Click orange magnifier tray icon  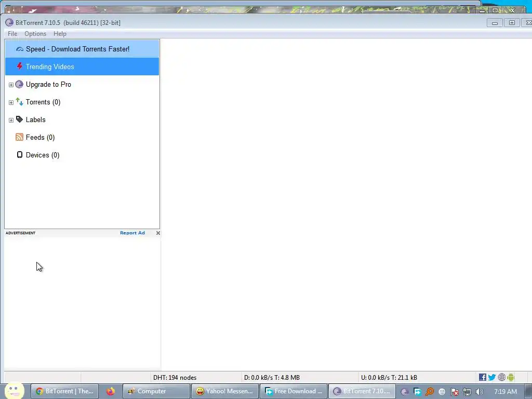point(430,392)
